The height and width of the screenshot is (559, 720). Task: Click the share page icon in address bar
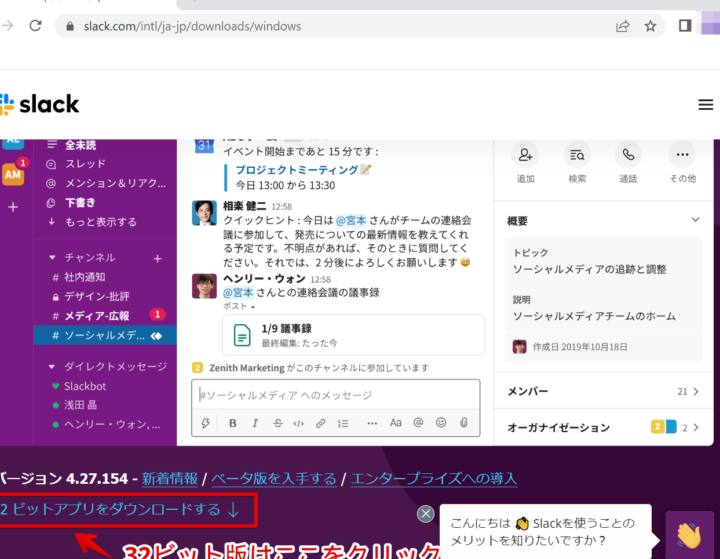pos(622,26)
